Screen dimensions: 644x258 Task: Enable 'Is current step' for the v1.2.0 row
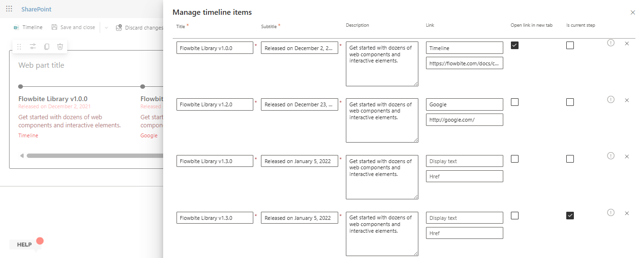point(570,102)
